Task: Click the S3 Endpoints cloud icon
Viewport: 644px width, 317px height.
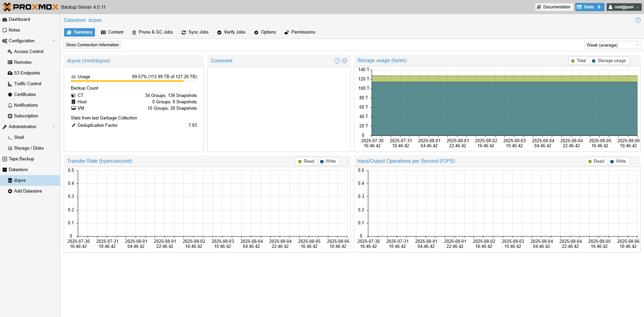Action: click(x=10, y=73)
